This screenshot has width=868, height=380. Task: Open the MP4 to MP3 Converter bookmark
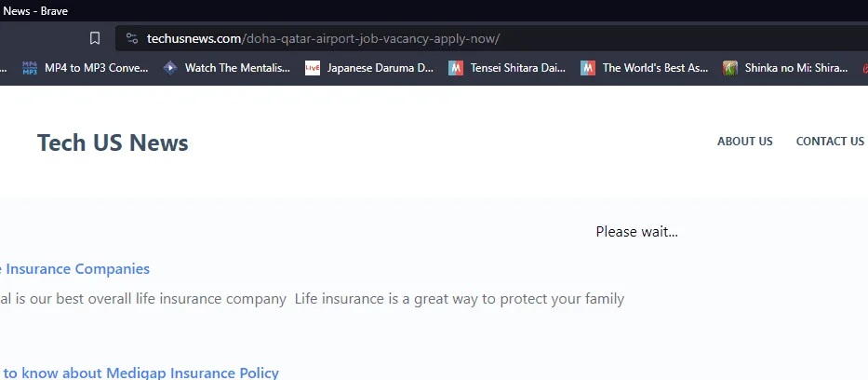(x=86, y=68)
